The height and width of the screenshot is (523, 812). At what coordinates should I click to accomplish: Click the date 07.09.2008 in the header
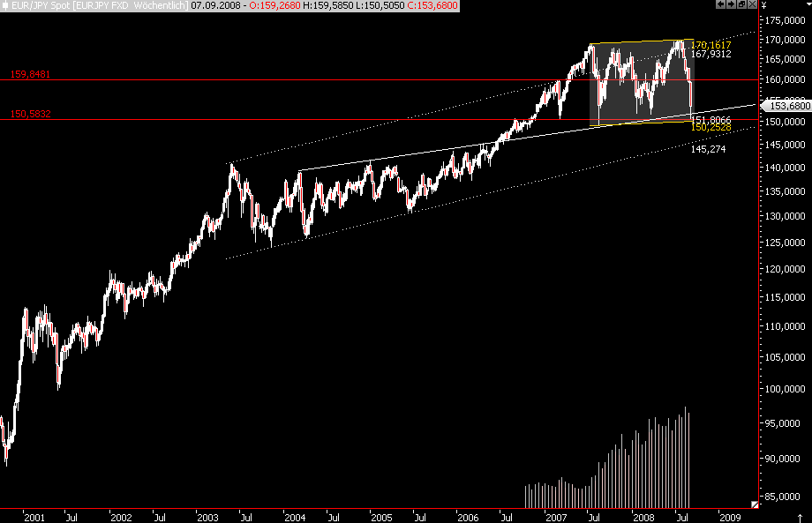click(x=215, y=5)
